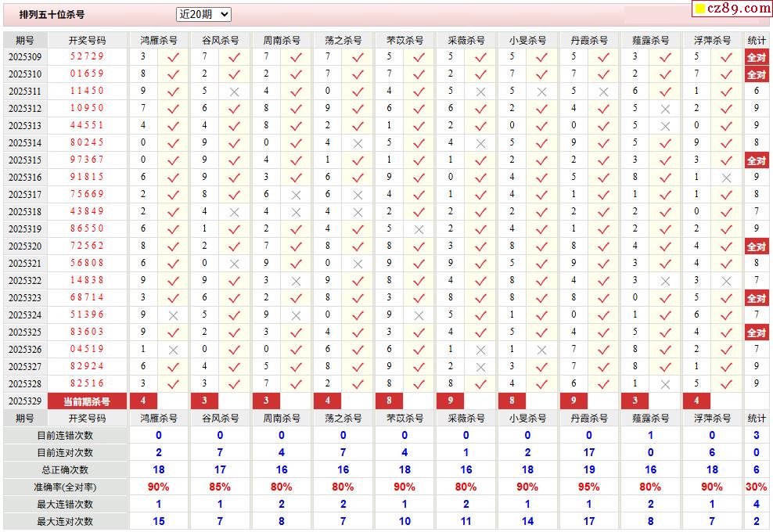
Task: Click the 准确率(全对率) row label
Action: [x=65, y=487]
